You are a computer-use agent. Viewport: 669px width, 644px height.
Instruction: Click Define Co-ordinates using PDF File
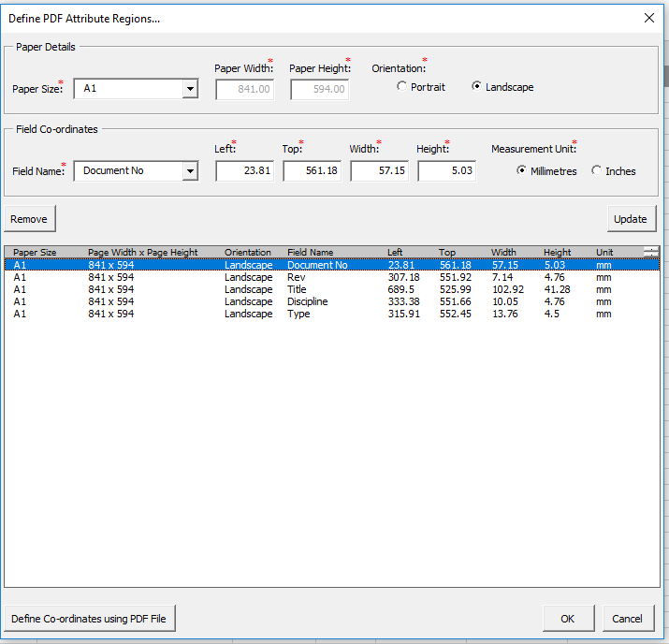click(89, 619)
